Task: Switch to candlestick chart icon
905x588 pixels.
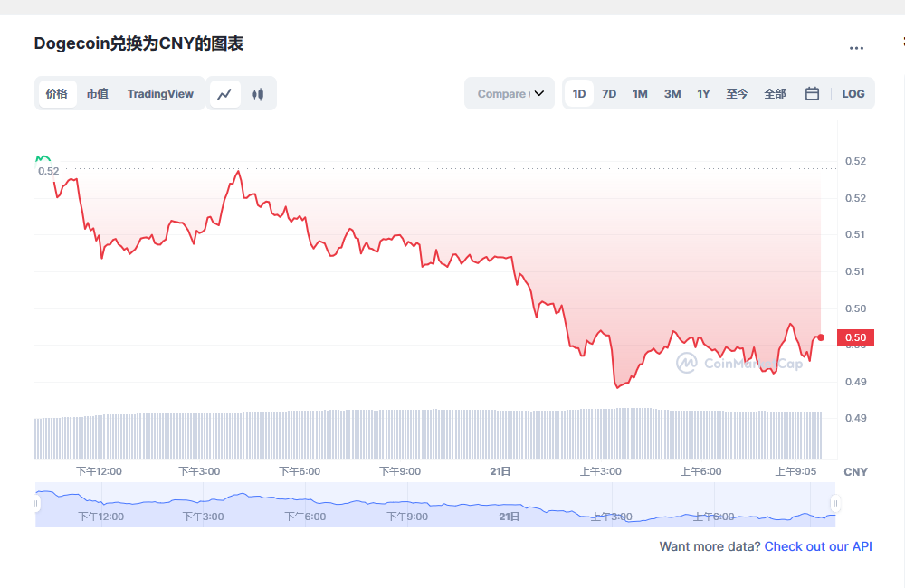Action: point(258,94)
